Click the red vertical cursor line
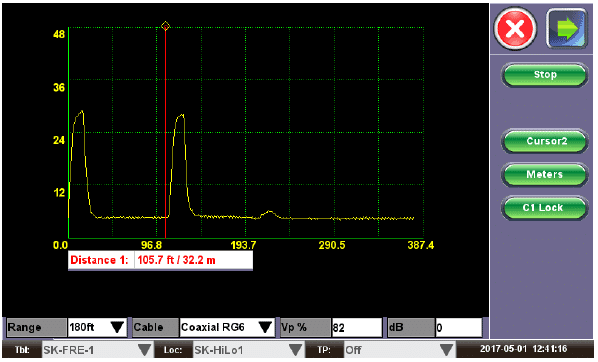This screenshot has width=598, height=362. [x=165, y=134]
